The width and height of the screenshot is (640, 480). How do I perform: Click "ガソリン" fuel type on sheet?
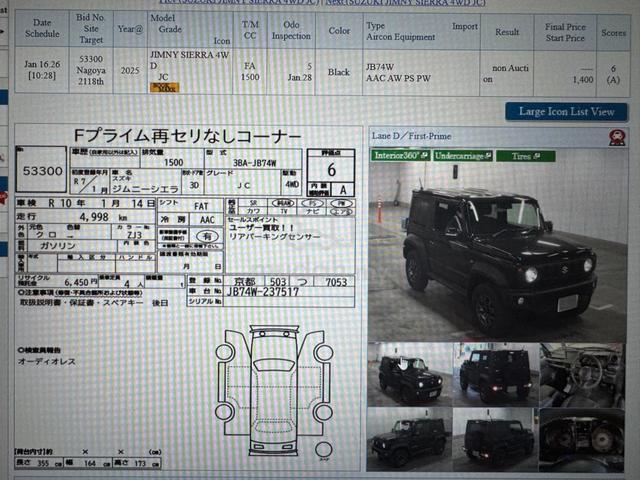click(57, 245)
